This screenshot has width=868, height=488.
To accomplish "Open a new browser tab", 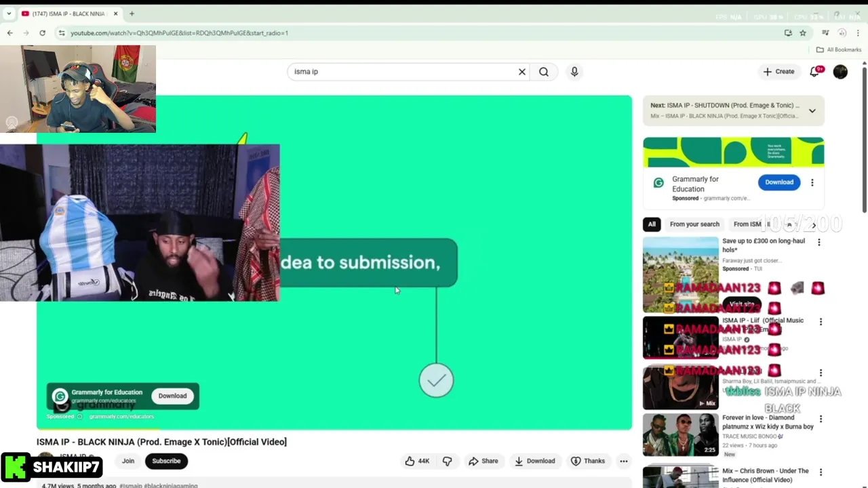I will tap(132, 14).
